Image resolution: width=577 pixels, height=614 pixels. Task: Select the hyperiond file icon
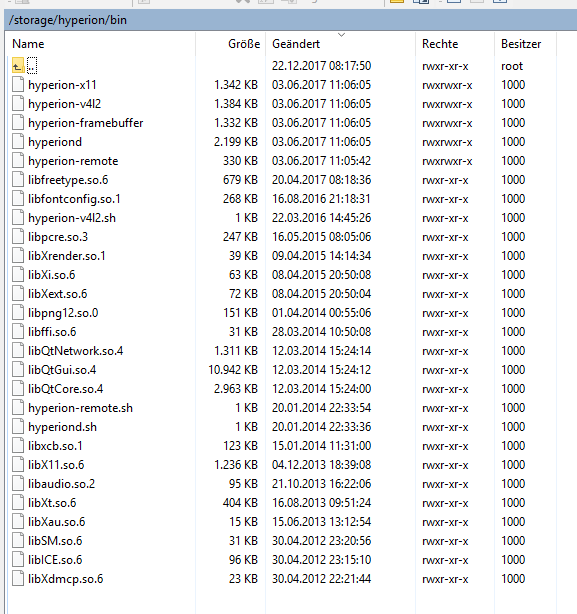[18, 142]
